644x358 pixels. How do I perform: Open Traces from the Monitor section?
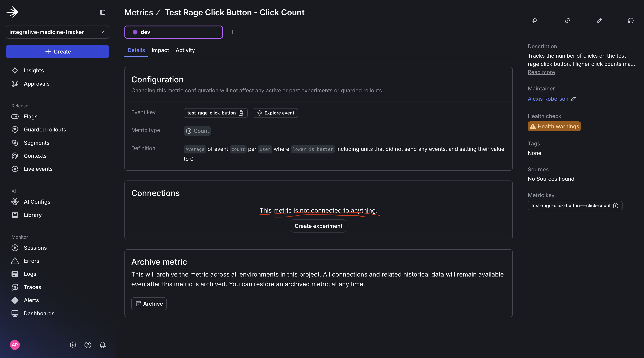(x=32, y=287)
